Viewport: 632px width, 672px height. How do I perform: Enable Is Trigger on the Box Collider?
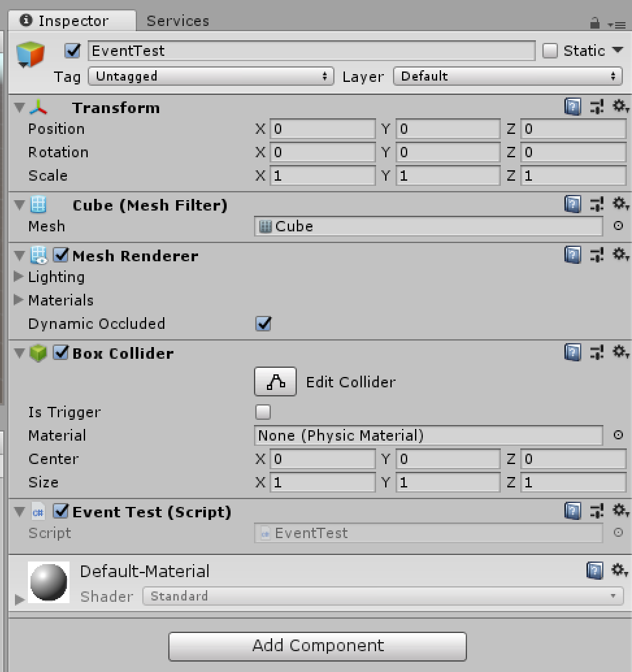click(262, 412)
